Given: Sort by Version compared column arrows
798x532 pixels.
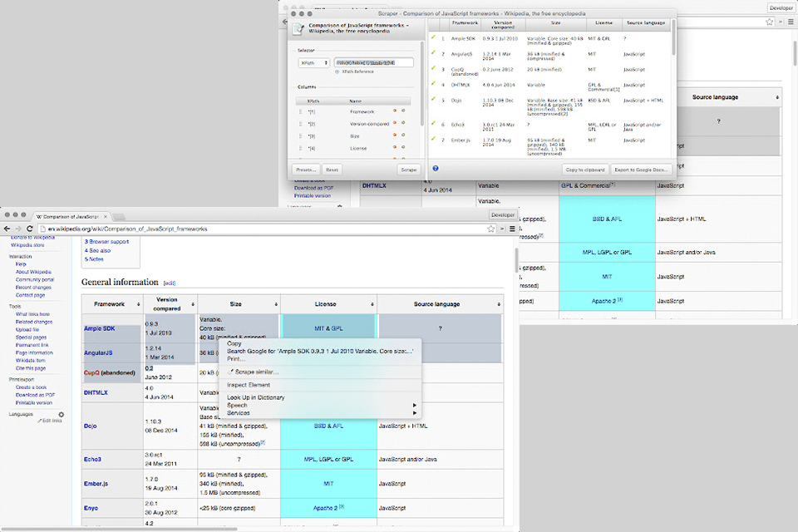Looking at the screenshot, I should [x=193, y=304].
